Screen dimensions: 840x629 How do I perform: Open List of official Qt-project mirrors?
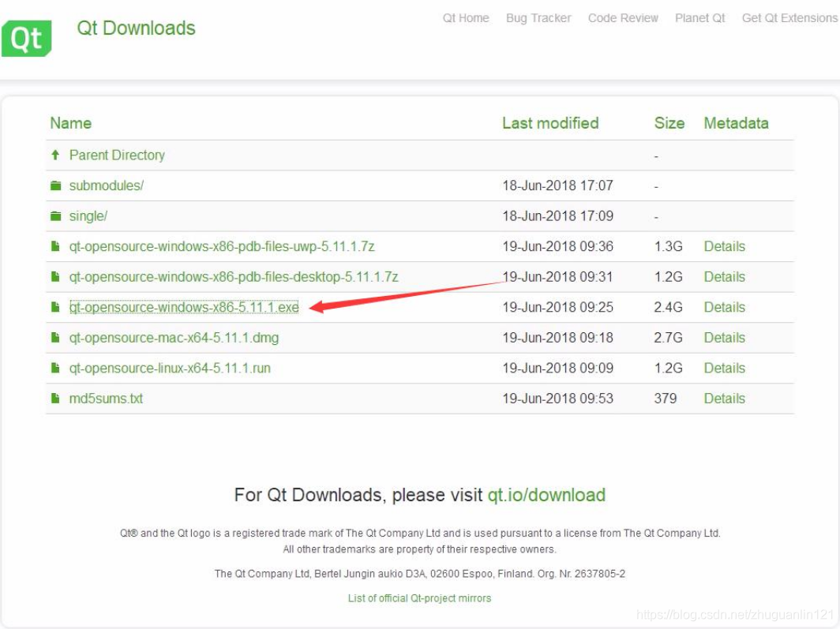[419, 598]
